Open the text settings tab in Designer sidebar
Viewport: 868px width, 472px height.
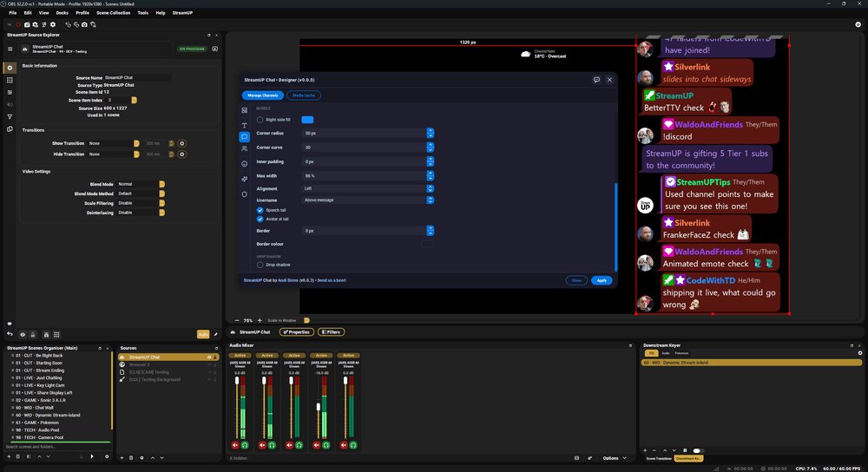tap(244, 126)
